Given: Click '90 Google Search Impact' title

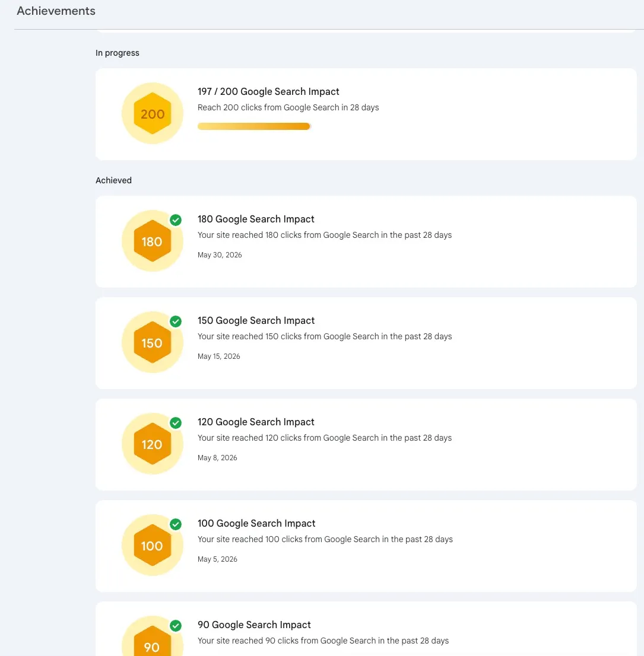Looking at the screenshot, I should point(254,625).
